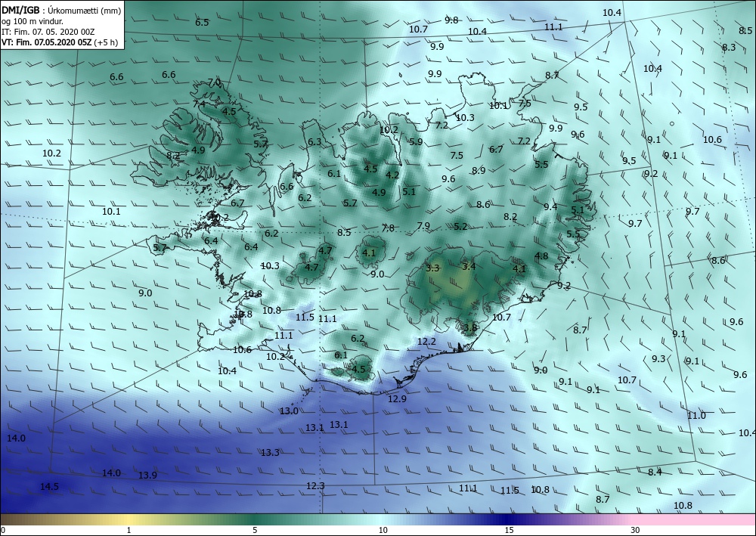Screen dimensions: 756x536
Task: Click the '9.3' value east of Iceland
Action: point(658,358)
